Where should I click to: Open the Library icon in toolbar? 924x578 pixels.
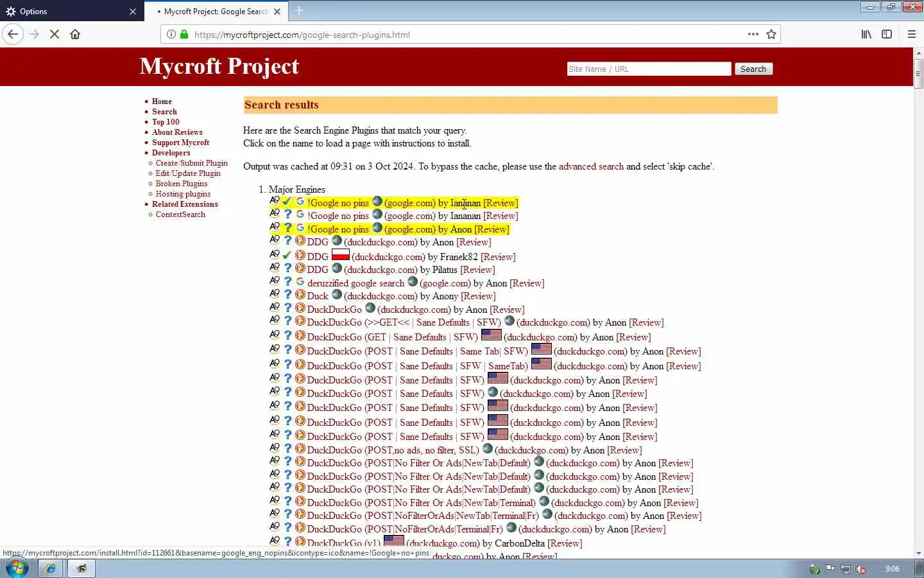click(866, 34)
